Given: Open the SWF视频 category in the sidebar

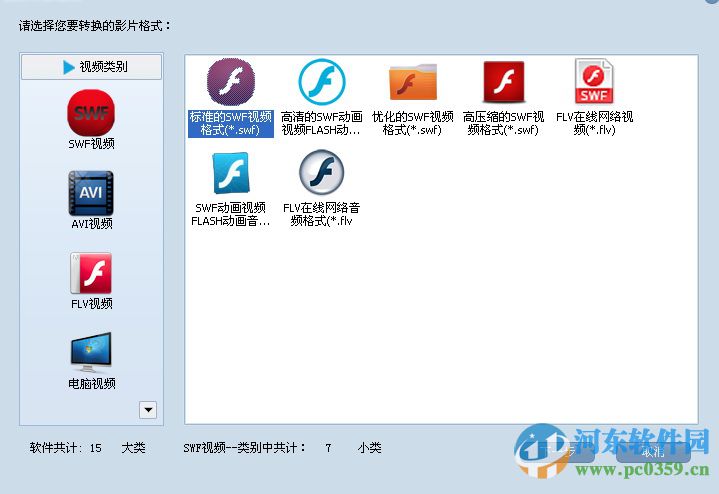Looking at the screenshot, I should pyautogui.click(x=91, y=119).
